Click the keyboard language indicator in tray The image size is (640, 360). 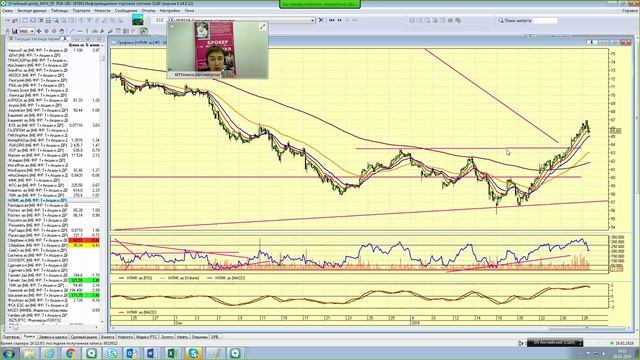click(x=554, y=343)
